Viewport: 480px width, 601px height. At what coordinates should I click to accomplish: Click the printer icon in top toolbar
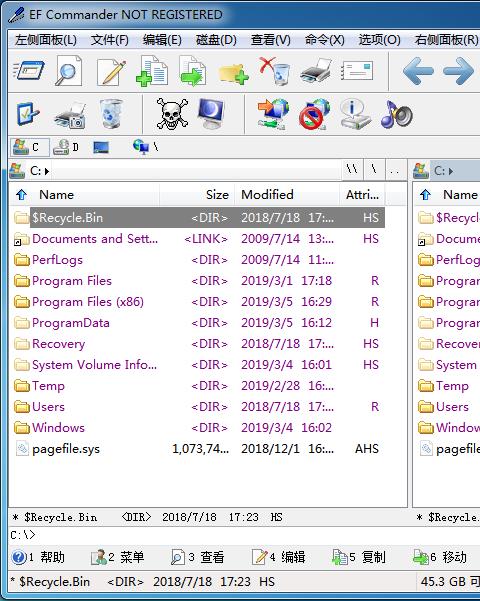click(316, 71)
